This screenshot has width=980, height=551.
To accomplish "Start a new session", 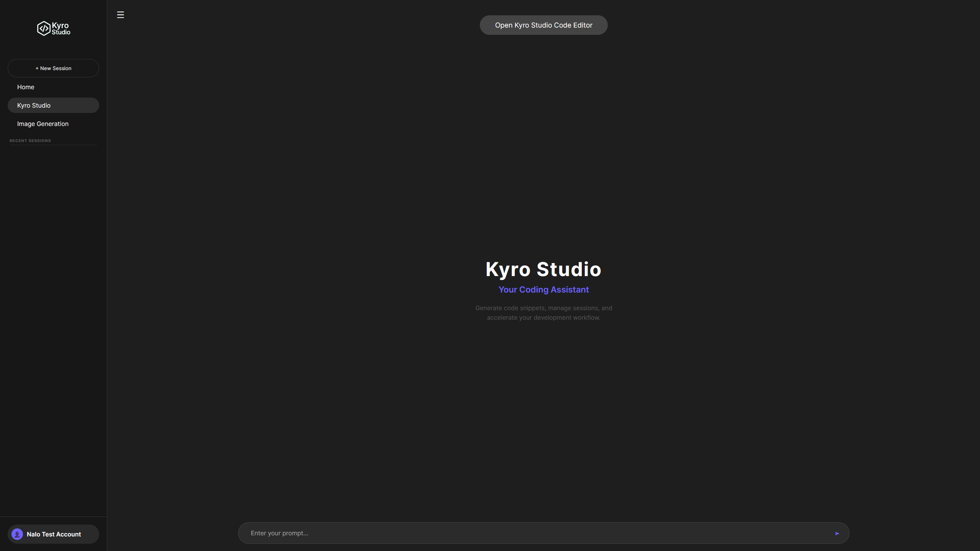I will pos(53,68).
